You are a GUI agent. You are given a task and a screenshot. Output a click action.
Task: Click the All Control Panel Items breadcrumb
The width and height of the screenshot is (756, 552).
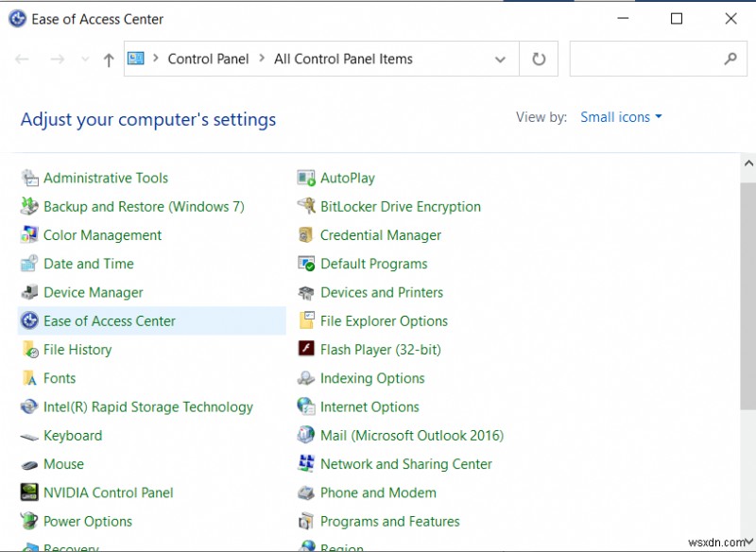coord(344,59)
